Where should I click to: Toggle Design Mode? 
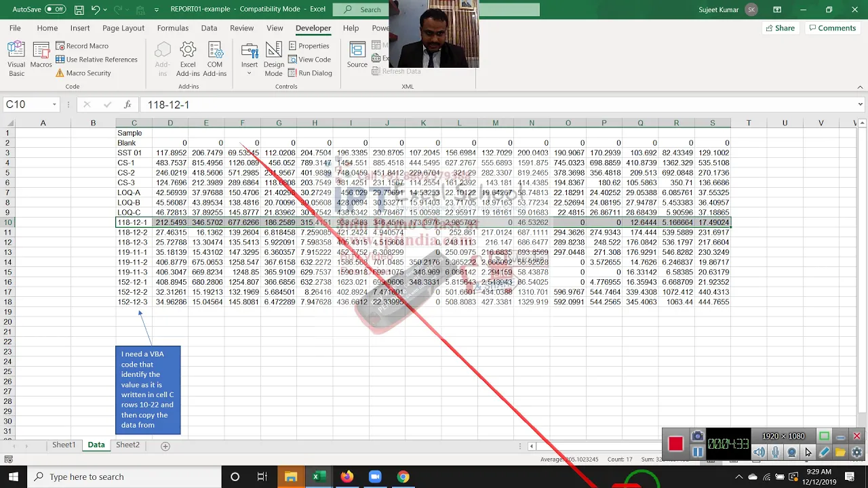[x=274, y=60]
